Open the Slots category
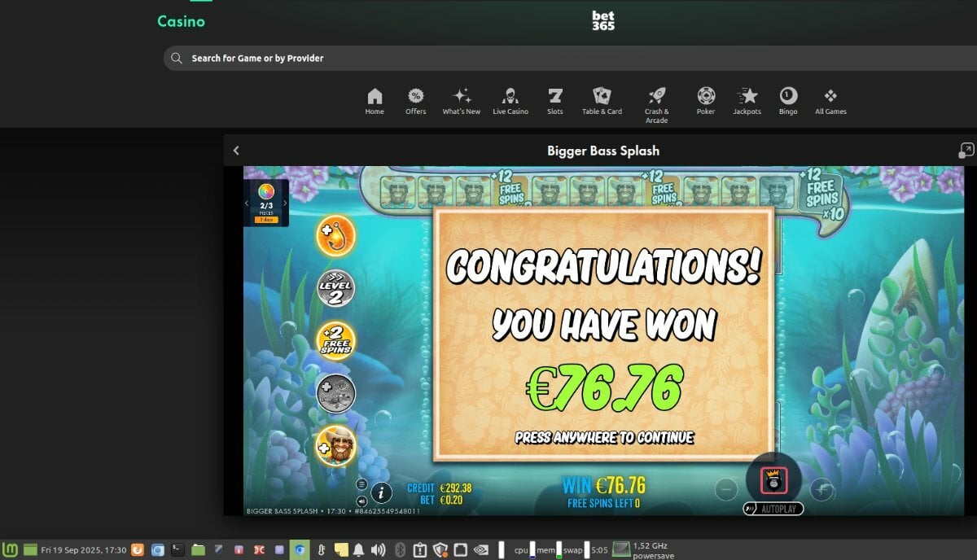 point(555,101)
